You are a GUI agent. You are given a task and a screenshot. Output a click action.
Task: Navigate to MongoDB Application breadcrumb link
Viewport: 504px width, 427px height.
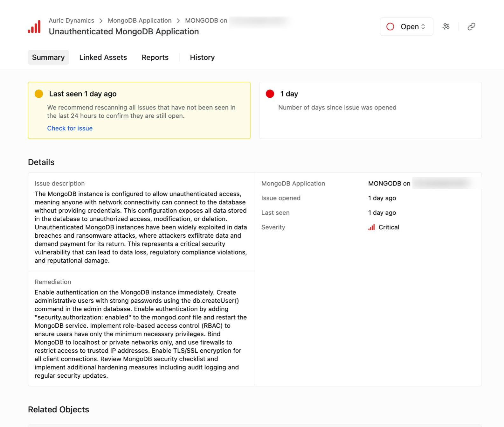139,20
